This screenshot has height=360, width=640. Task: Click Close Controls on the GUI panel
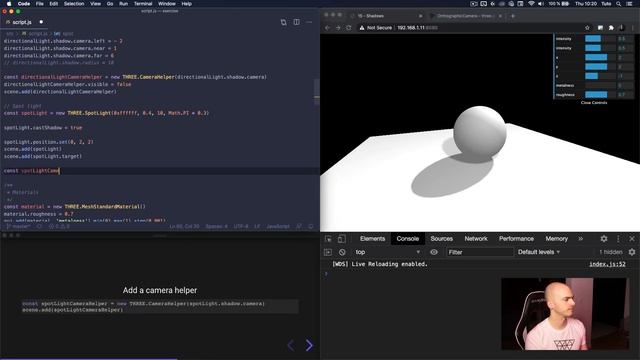point(594,103)
